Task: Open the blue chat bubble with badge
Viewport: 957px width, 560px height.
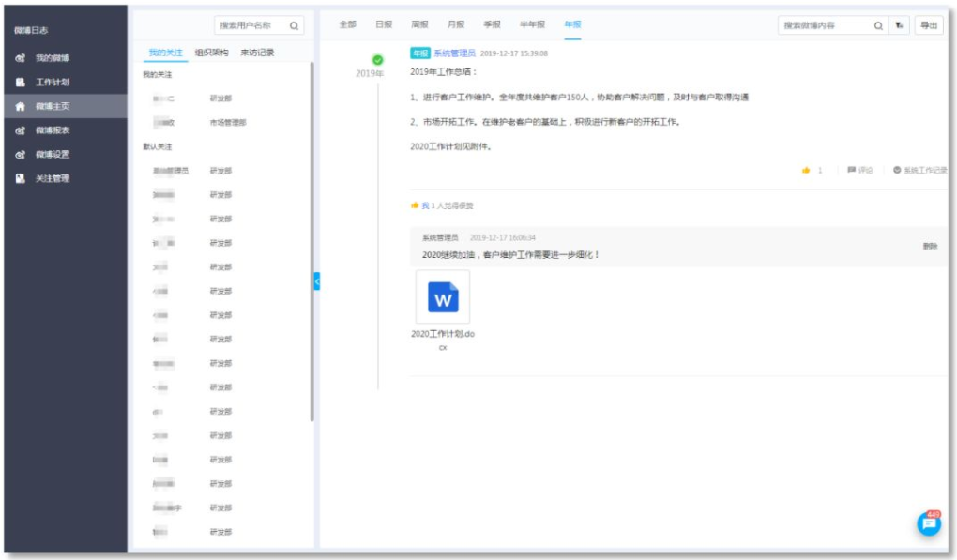Action: click(928, 524)
